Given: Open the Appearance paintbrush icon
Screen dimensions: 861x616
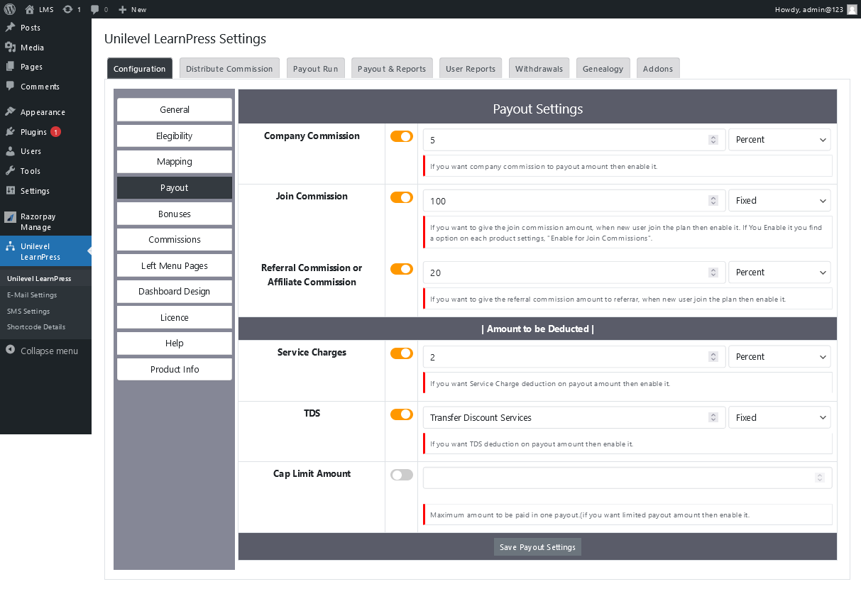Looking at the screenshot, I should pyautogui.click(x=11, y=111).
